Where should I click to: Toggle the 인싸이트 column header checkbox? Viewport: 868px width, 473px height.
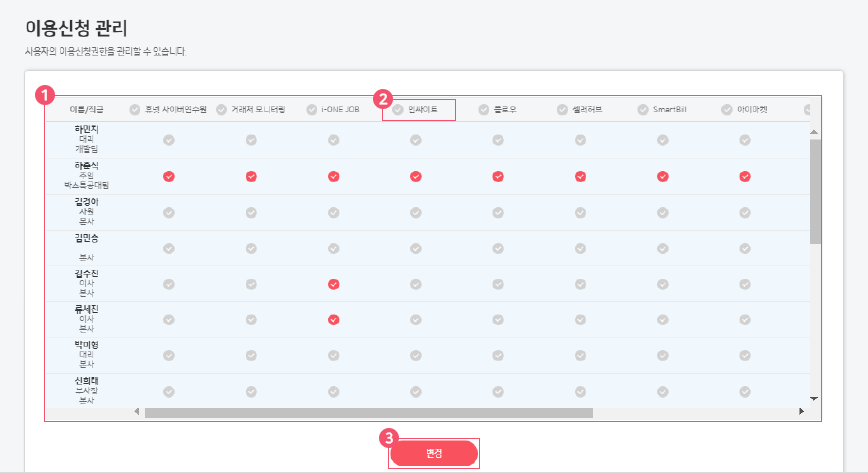(398, 109)
